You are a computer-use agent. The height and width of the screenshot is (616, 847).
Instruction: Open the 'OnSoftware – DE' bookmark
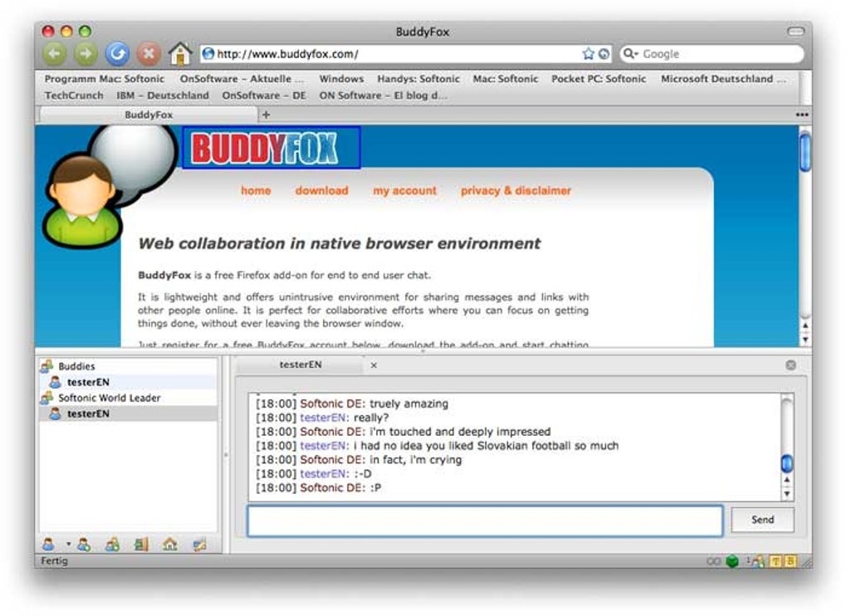point(264,95)
